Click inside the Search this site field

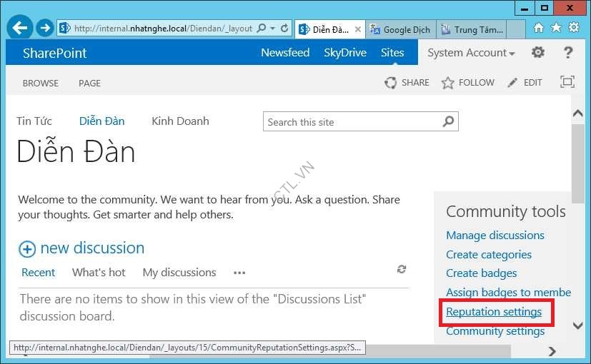[350, 122]
